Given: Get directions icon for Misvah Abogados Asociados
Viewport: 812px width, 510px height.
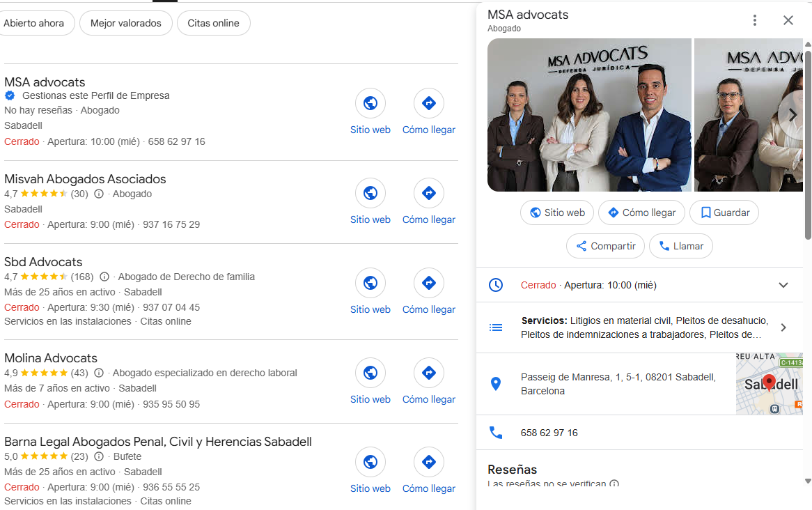Looking at the screenshot, I should click(x=429, y=193).
